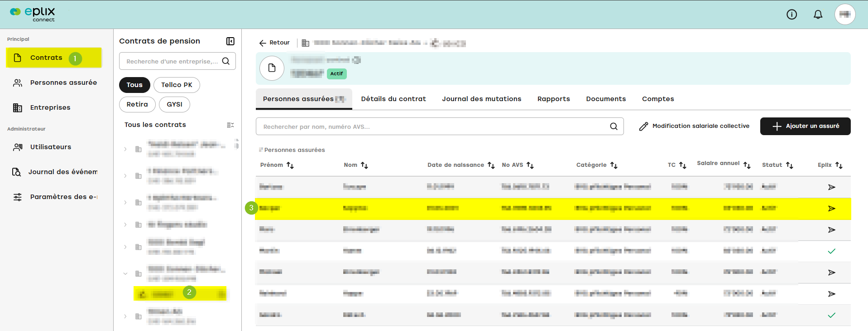868x331 pixels.
Task: Click the send arrow in highlighted second row
Action: tap(831, 209)
